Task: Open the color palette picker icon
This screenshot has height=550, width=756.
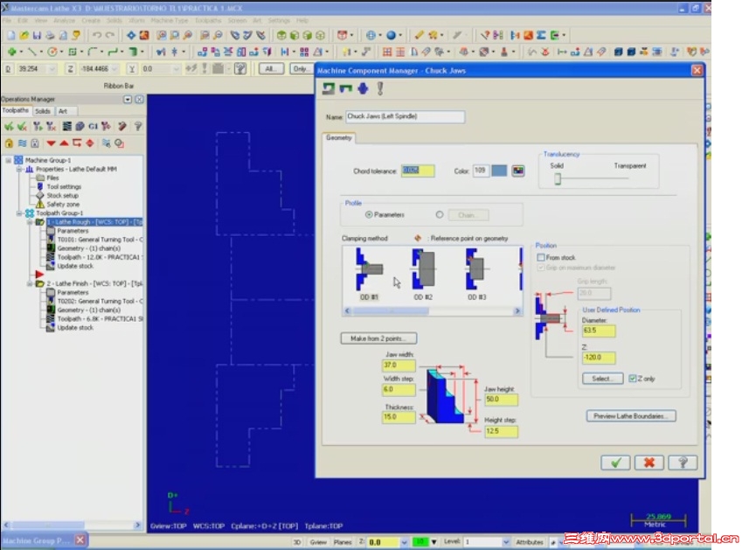Action: click(x=518, y=171)
